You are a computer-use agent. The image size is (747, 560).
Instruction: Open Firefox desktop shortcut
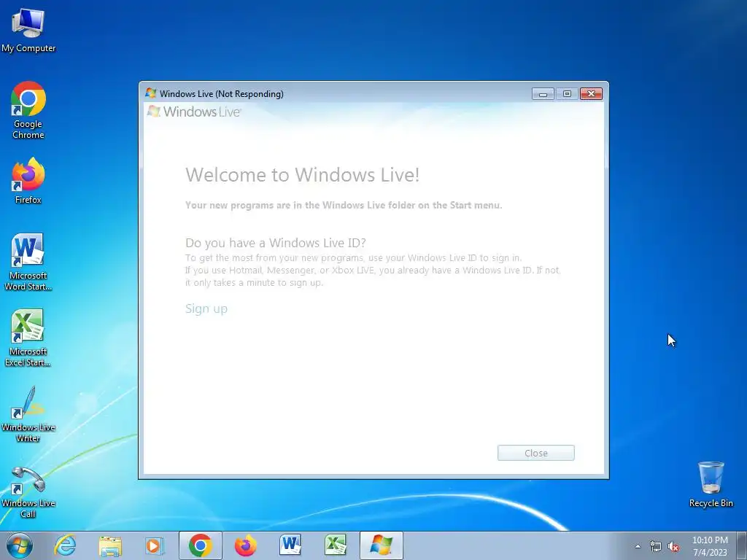pyautogui.click(x=28, y=181)
